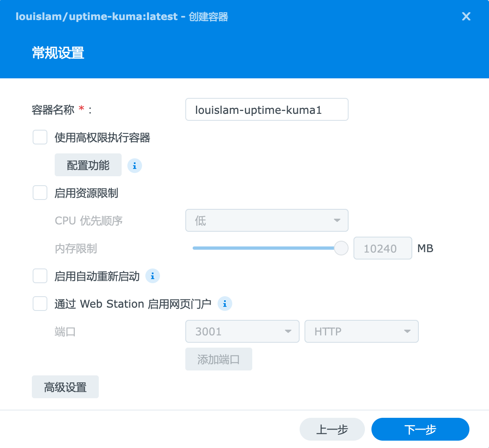Click the 使用高权限执行容器 label text

102,138
